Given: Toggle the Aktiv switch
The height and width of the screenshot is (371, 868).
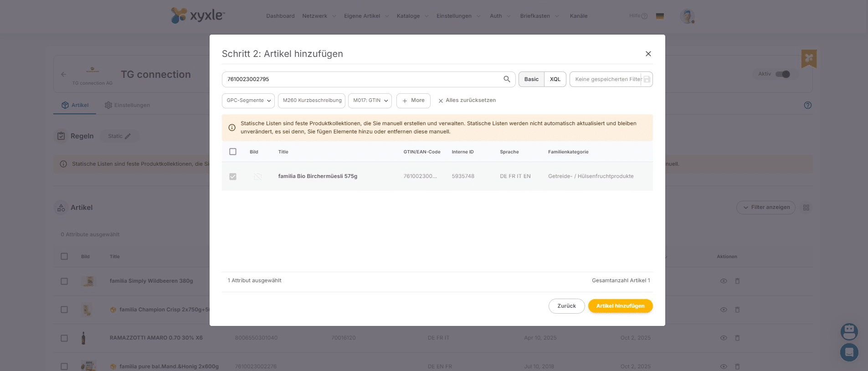Looking at the screenshot, I should click(x=782, y=74).
